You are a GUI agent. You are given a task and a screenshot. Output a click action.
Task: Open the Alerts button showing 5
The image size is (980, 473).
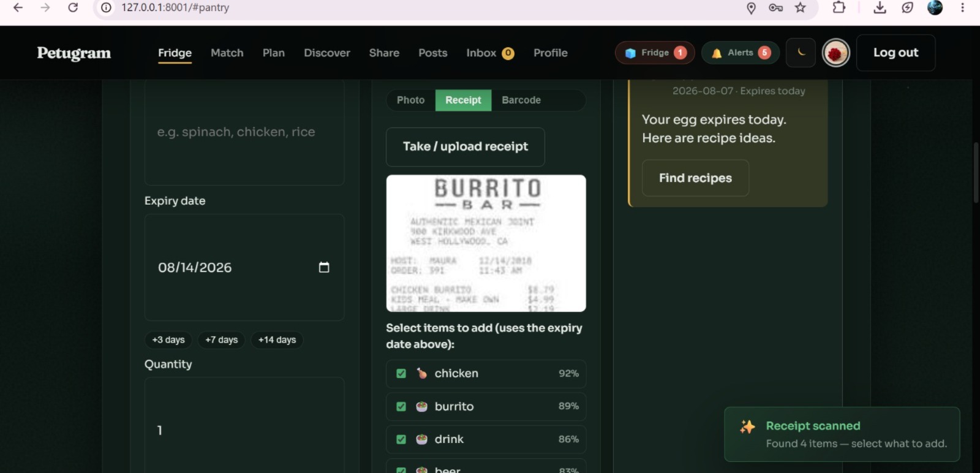pyautogui.click(x=741, y=53)
